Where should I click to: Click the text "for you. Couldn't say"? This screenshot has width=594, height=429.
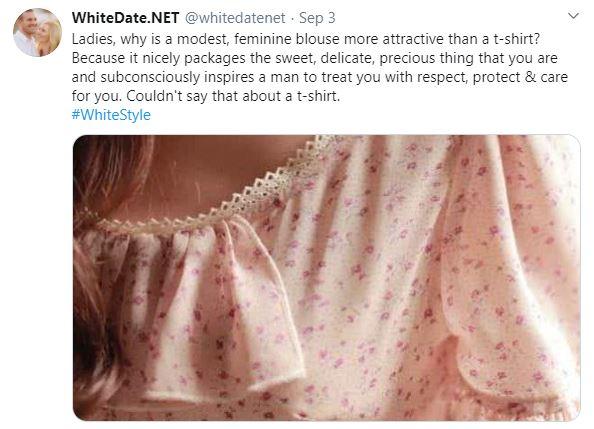point(206,96)
